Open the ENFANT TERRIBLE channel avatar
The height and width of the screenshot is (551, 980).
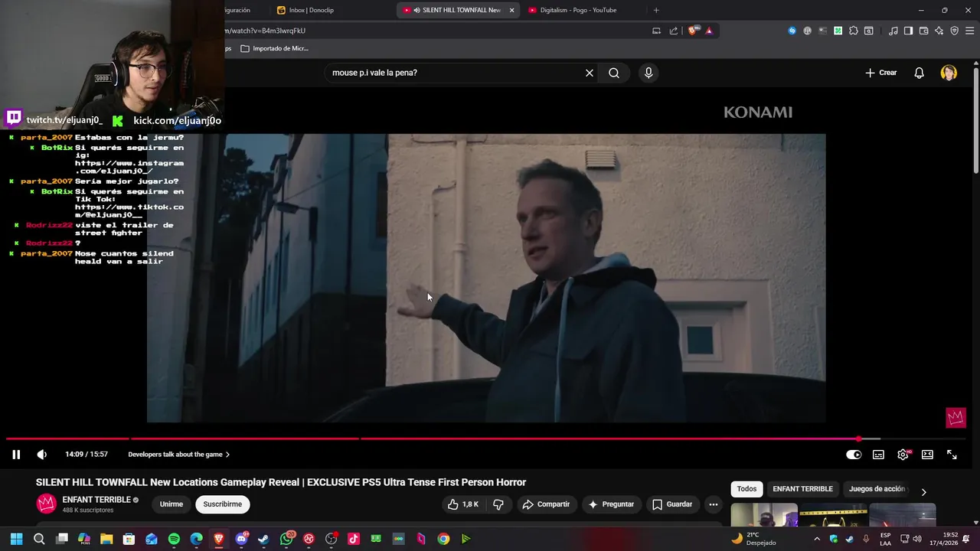(x=47, y=504)
